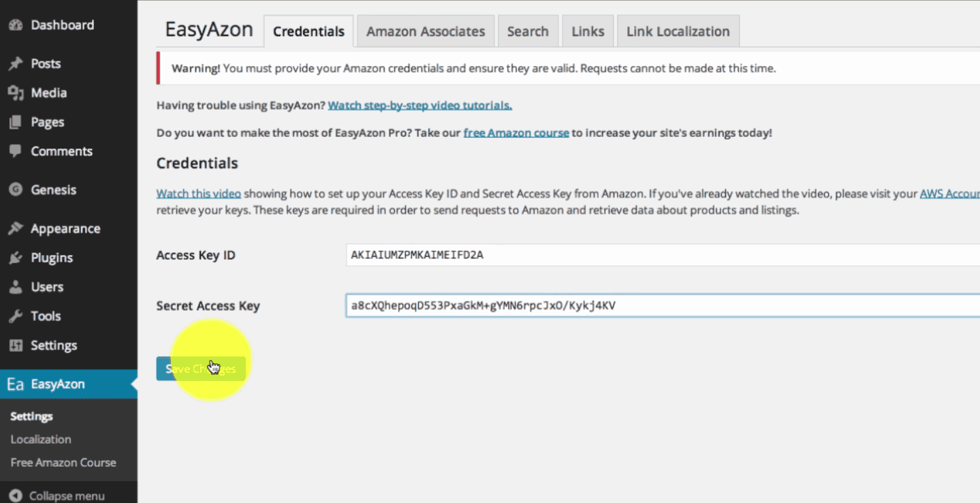Switch to the Amazon Associates tab
980x503 pixels.
click(x=426, y=31)
